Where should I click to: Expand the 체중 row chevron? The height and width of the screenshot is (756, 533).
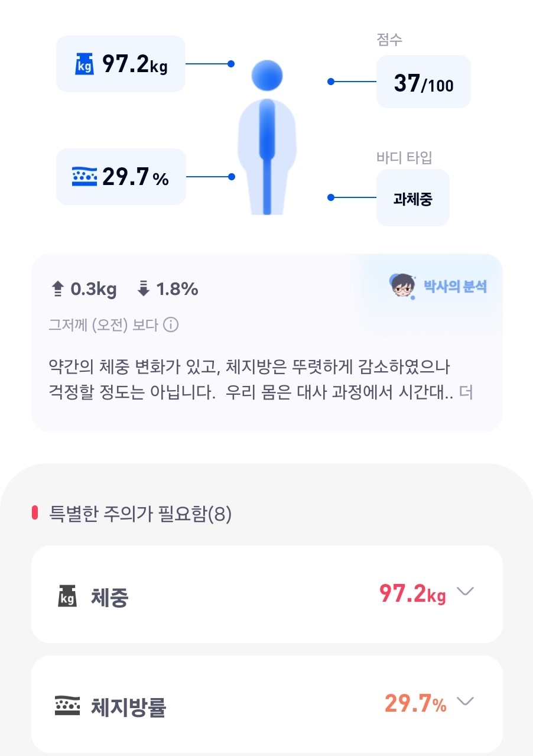coord(466,592)
